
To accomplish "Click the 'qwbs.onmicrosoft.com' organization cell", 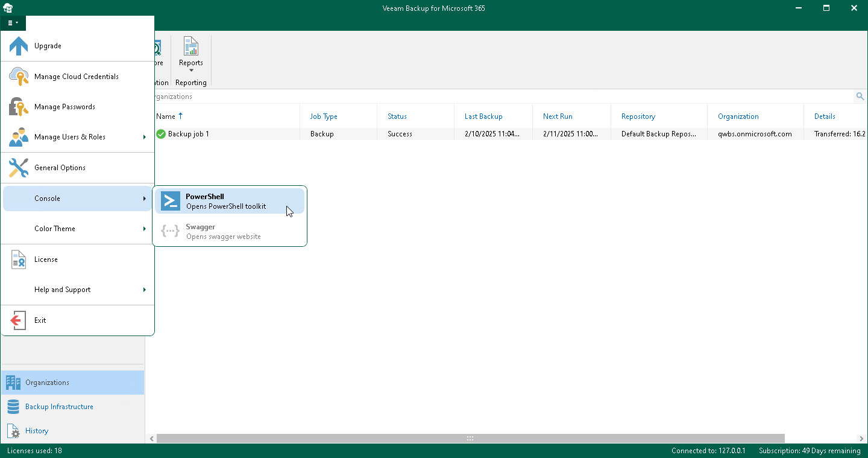I will pyautogui.click(x=755, y=134).
